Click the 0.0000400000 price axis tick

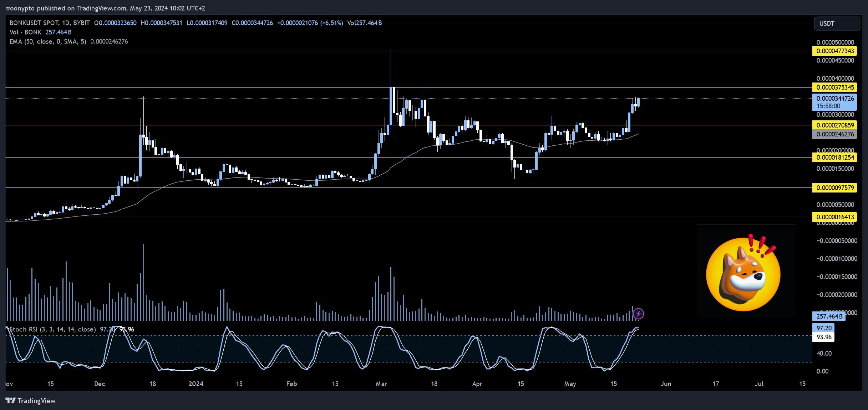coord(835,79)
